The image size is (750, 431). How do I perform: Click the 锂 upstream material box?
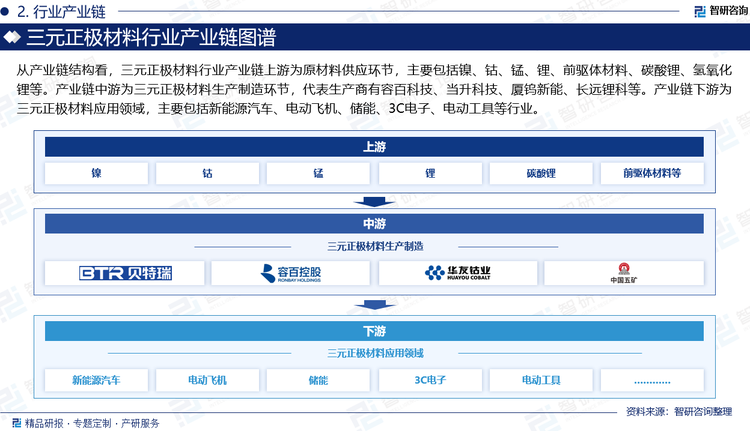[x=430, y=173]
